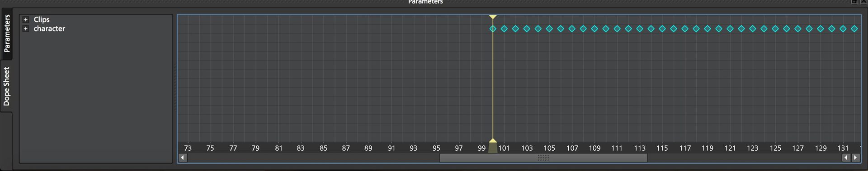The height and width of the screenshot is (171, 868).
Task: Select the keyframe diamond at frame 107
Action: click(572, 28)
